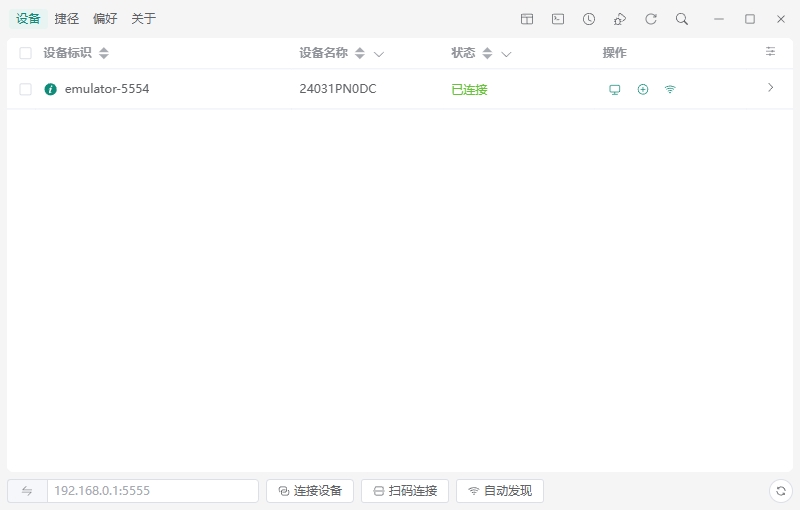The image size is (800, 510).
Task: Sort by 设备名称 column arrows
Action: 360,53
